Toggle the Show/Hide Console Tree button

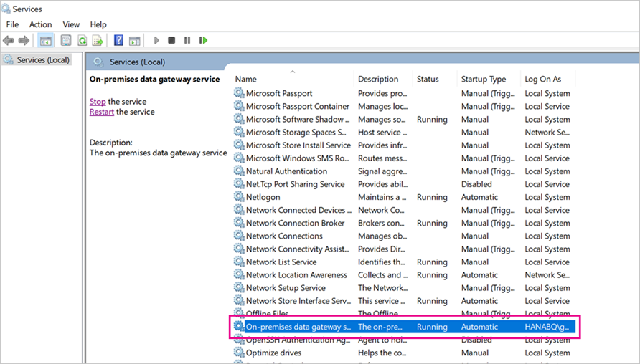coord(45,41)
